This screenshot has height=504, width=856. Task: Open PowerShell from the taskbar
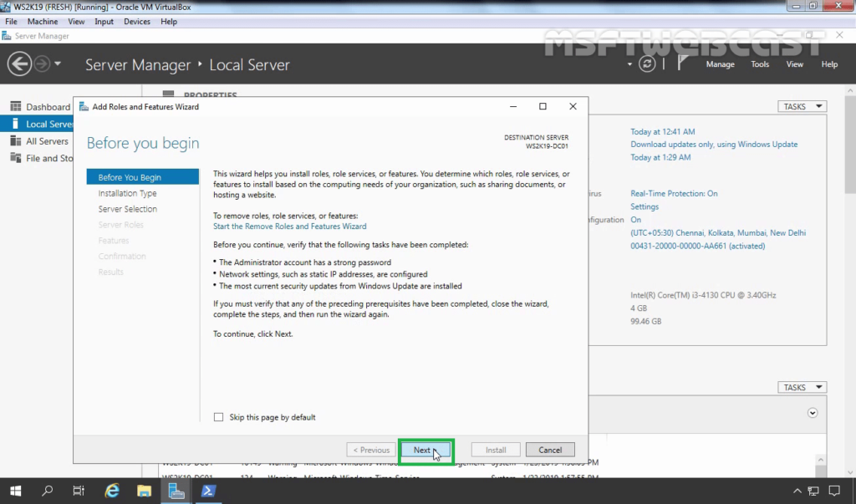208,491
